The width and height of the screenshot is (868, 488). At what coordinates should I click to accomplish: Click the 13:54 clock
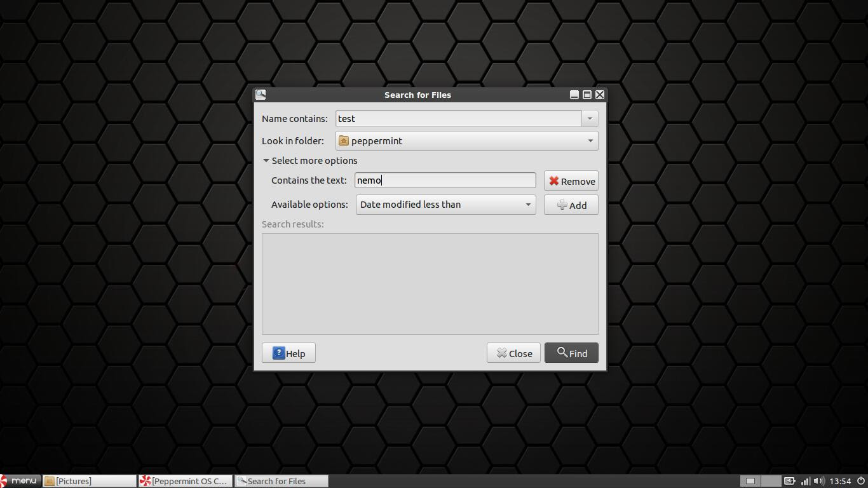click(x=840, y=481)
